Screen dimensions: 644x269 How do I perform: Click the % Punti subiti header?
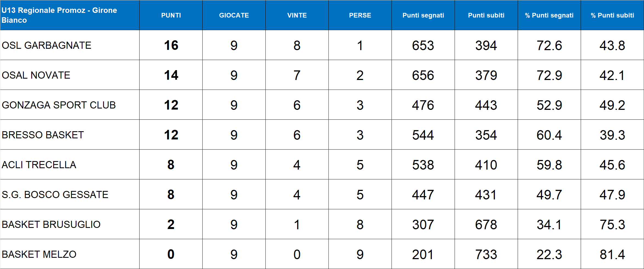point(612,15)
